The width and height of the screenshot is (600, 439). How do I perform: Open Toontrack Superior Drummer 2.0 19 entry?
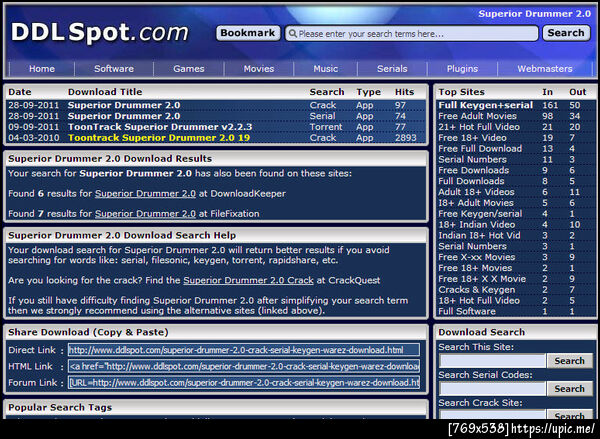(159, 138)
